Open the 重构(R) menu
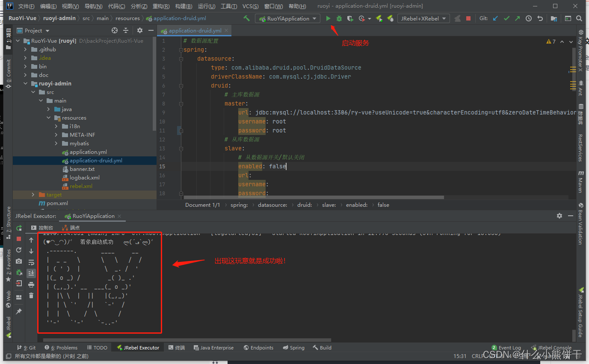Viewport: 589px width, 364px height. tap(161, 6)
